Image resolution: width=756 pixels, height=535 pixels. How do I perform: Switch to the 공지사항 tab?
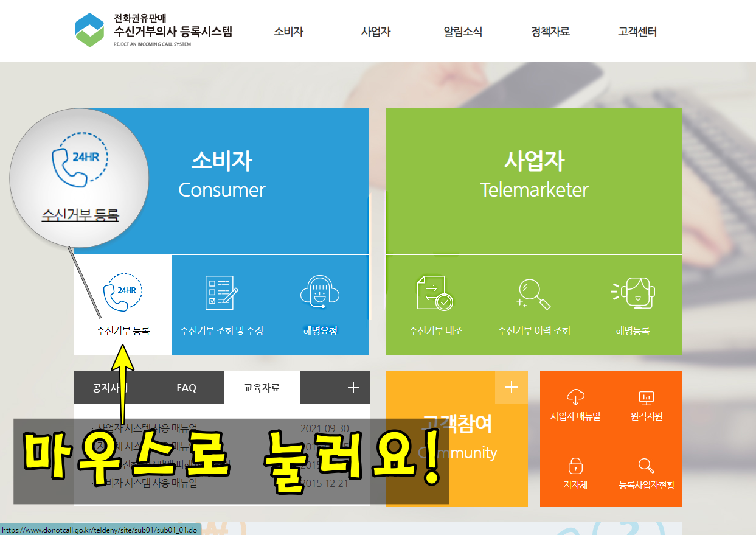click(111, 388)
